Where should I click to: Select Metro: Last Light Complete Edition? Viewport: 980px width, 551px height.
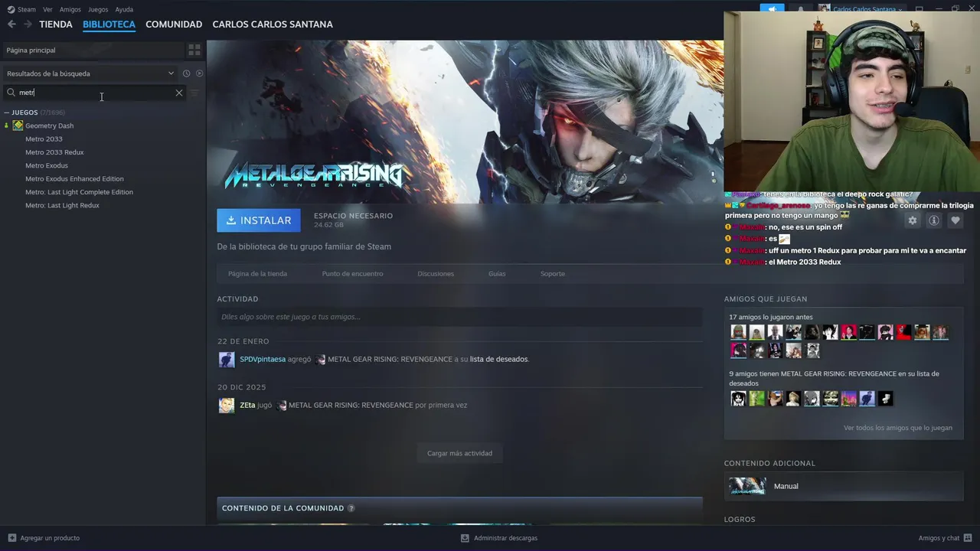click(79, 192)
